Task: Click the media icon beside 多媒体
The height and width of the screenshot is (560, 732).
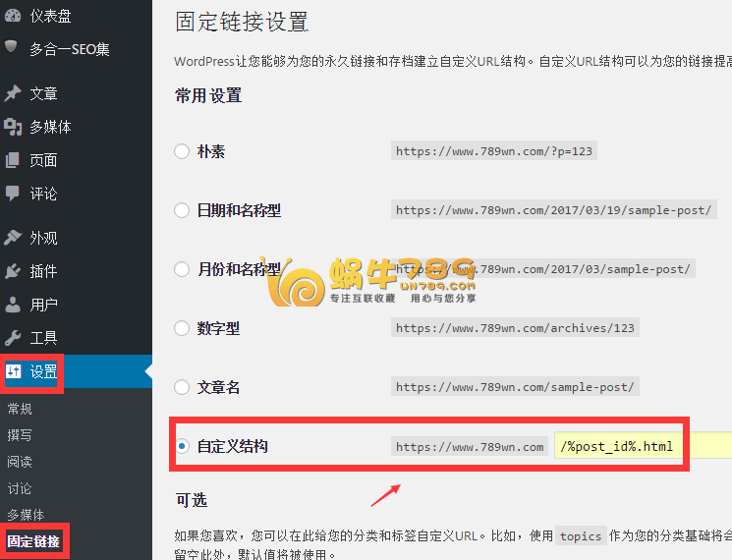Action: tap(13, 127)
